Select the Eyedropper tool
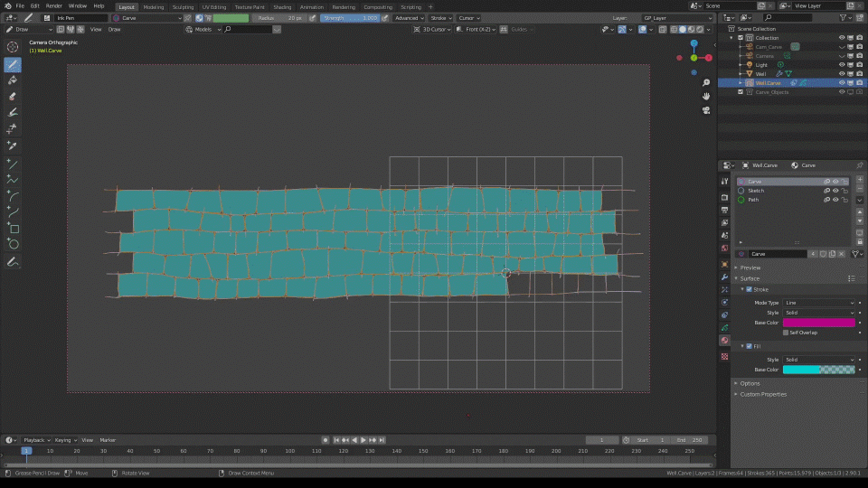Viewport: 868px width, 488px height. 13,145
